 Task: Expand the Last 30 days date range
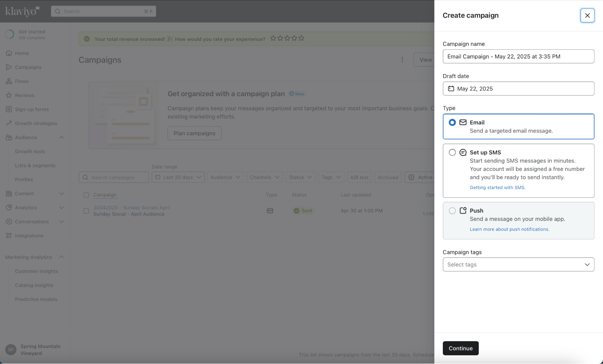[178, 177]
